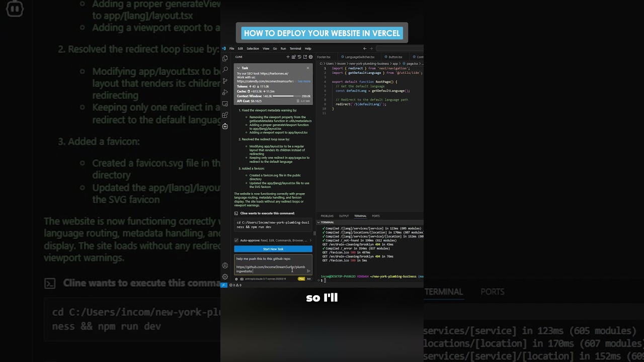
Task: Switch to the Footer.tsx editor tab
Action: point(324,57)
